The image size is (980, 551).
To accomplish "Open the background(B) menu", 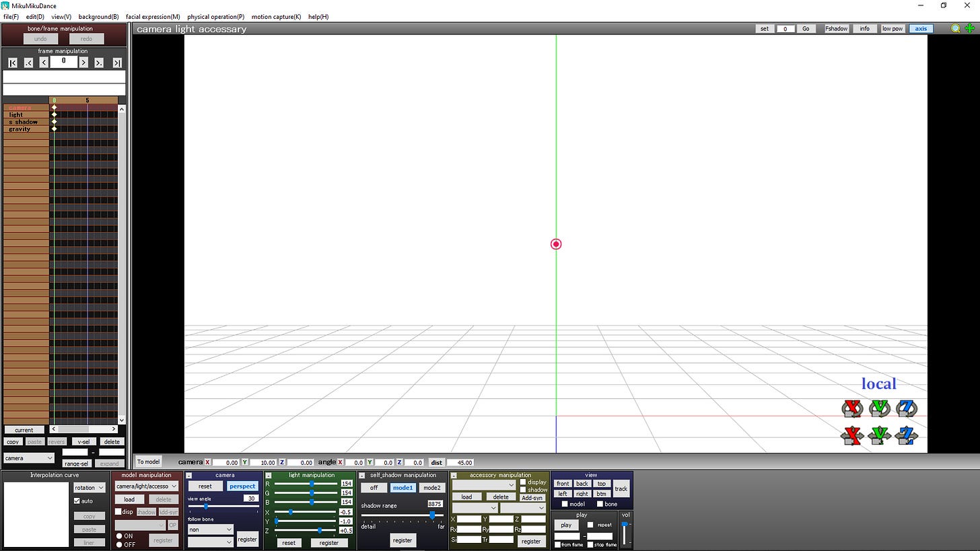I will click(x=98, y=17).
